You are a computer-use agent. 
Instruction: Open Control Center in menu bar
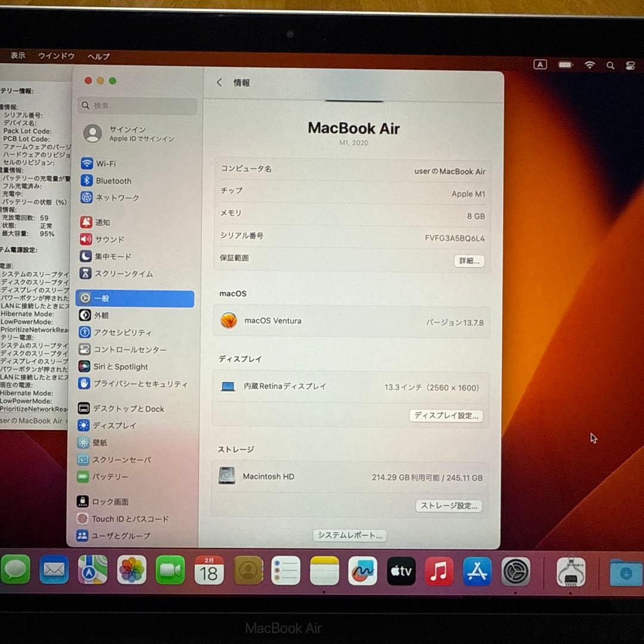click(630, 66)
